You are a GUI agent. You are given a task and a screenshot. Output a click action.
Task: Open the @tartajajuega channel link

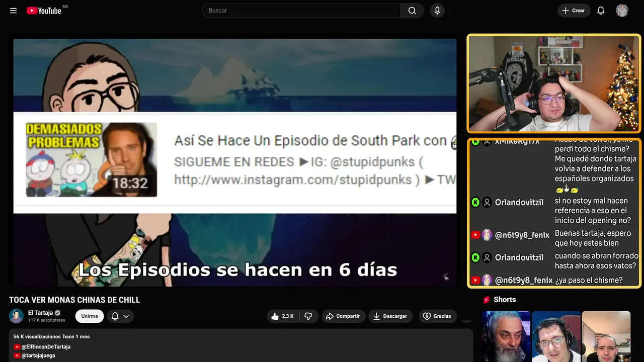(x=38, y=355)
